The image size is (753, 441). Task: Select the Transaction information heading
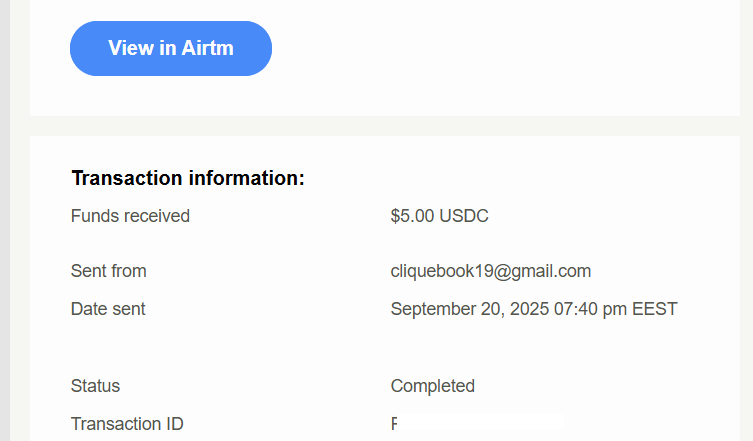[187, 179]
